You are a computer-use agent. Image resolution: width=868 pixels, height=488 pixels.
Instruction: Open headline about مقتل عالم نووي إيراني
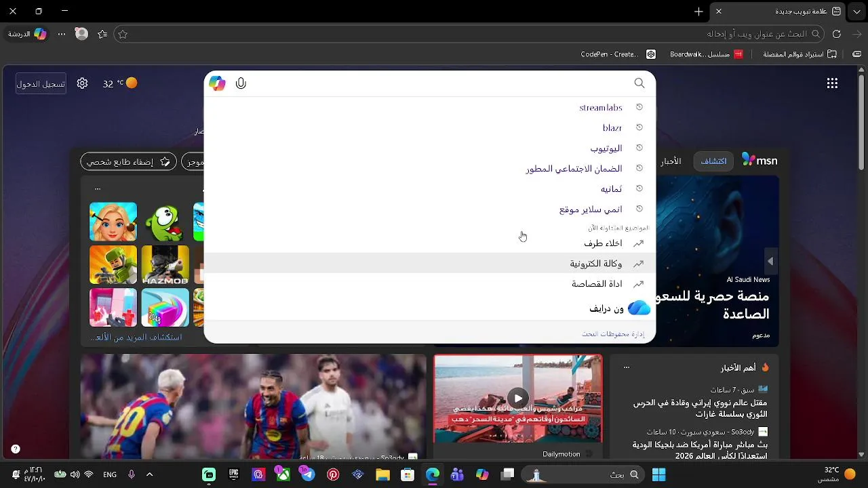pos(700,408)
